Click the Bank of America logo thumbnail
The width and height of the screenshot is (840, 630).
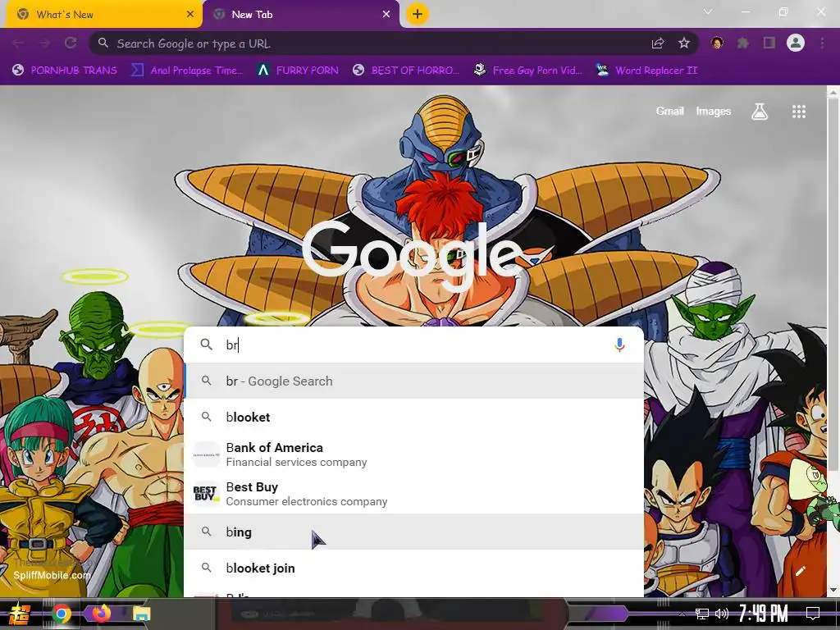point(206,454)
